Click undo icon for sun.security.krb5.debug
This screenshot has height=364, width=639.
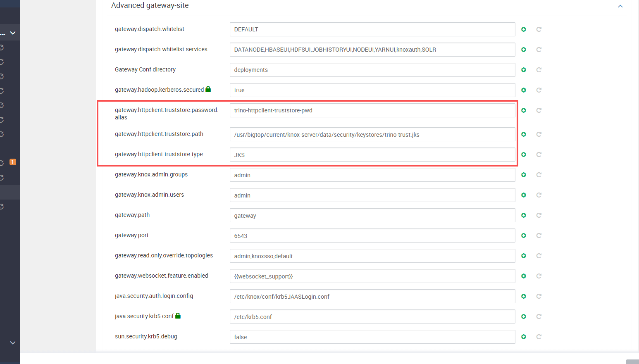(x=539, y=337)
